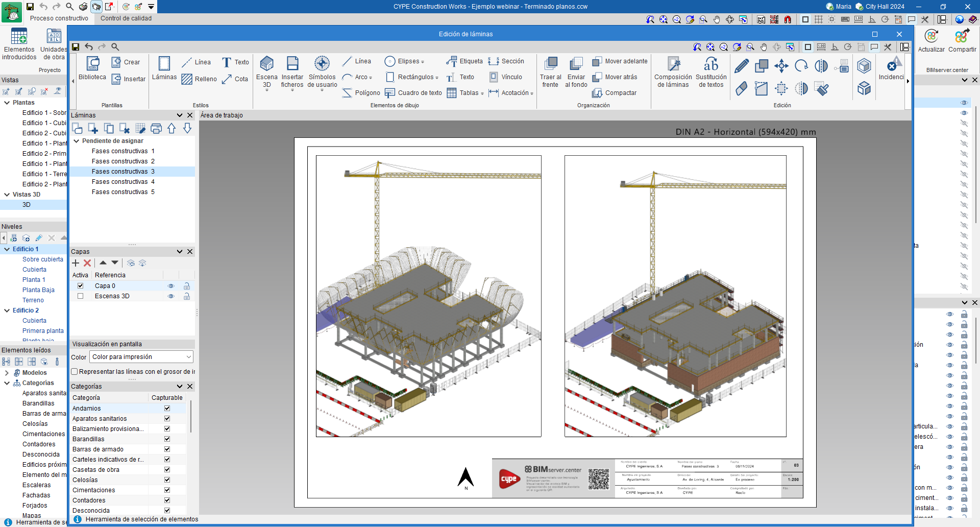Uncheck Andamios capturable checkbox

tap(167, 409)
